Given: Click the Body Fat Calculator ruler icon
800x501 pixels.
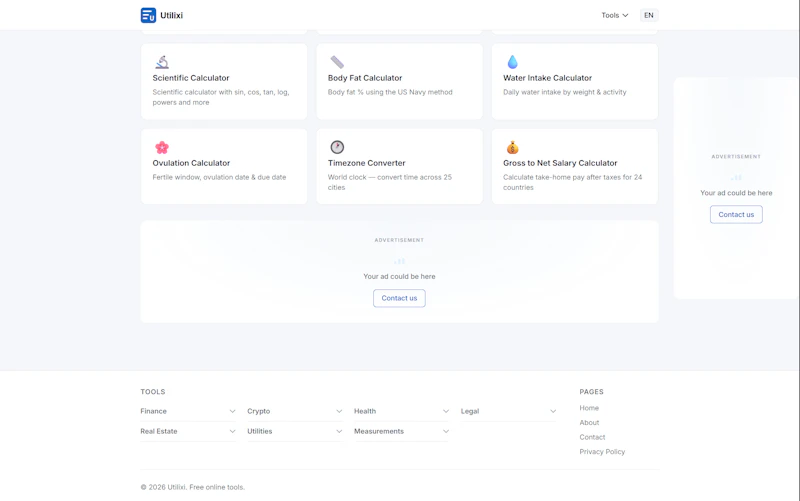Looking at the screenshot, I should (337, 62).
